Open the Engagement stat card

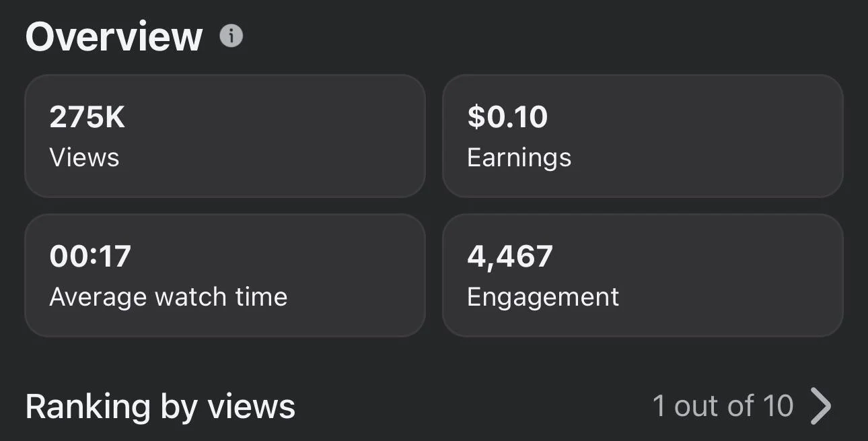642,275
